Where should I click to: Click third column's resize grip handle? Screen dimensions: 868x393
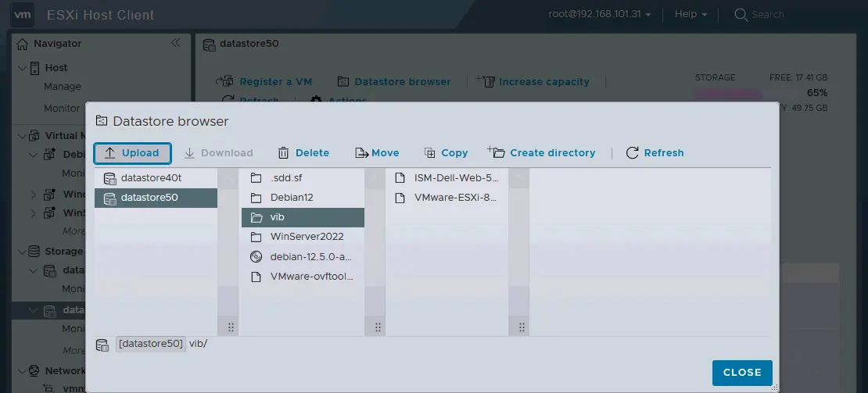[522, 327]
